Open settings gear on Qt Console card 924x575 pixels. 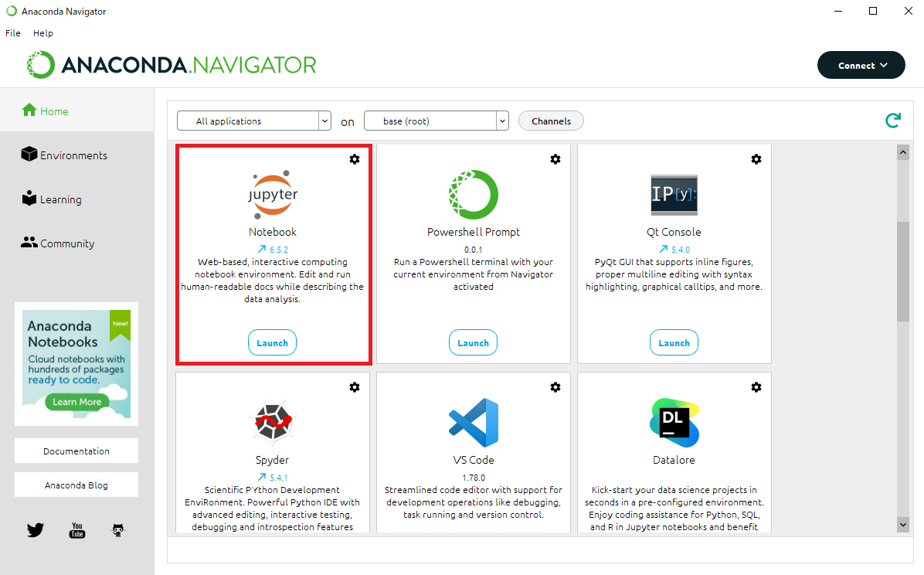[x=756, y=159]
